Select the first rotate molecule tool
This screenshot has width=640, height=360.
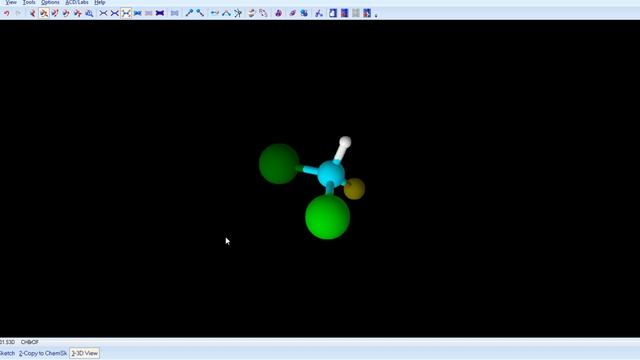click(x=33, y=13)
